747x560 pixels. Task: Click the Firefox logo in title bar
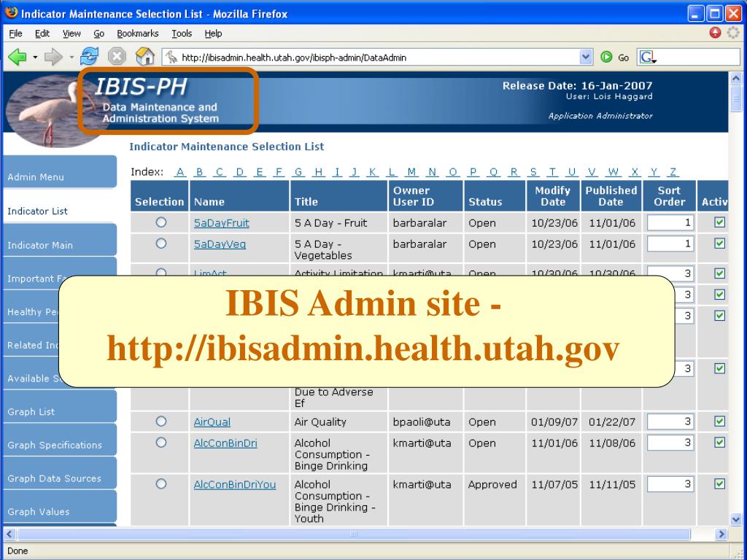pos(12,13)
